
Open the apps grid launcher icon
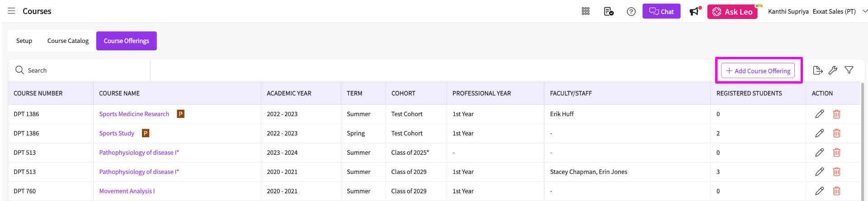coord(585,11)
